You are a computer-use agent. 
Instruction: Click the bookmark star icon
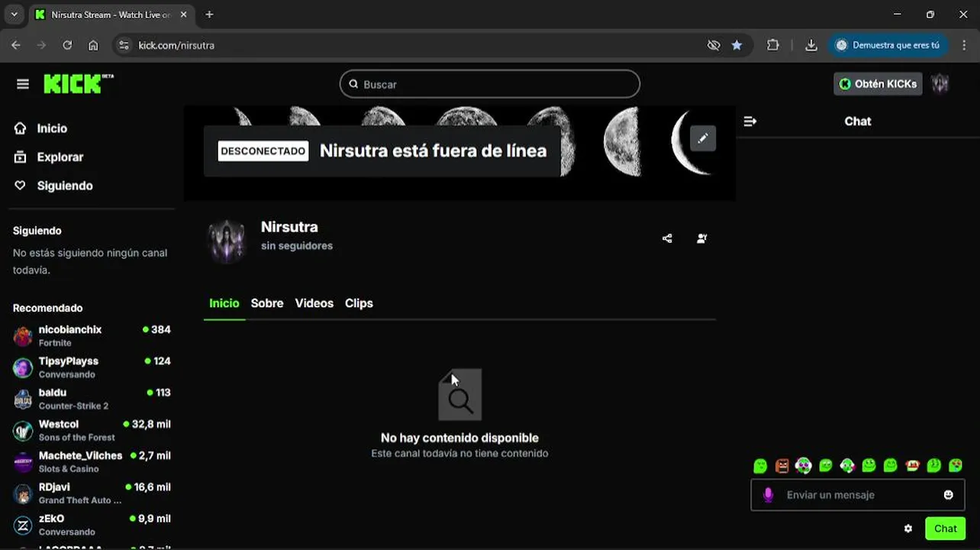point(737,45)
